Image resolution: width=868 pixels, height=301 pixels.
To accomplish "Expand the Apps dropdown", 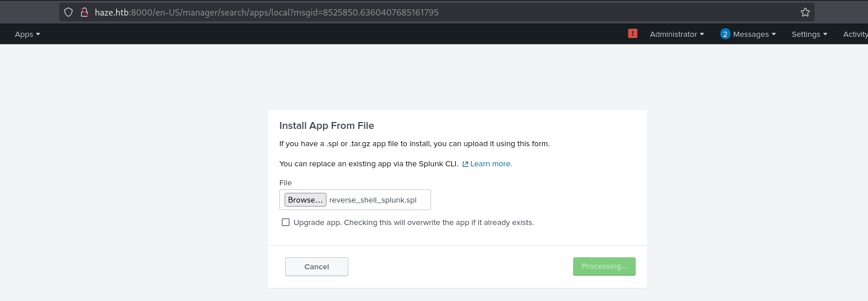I will coord(28,34).
